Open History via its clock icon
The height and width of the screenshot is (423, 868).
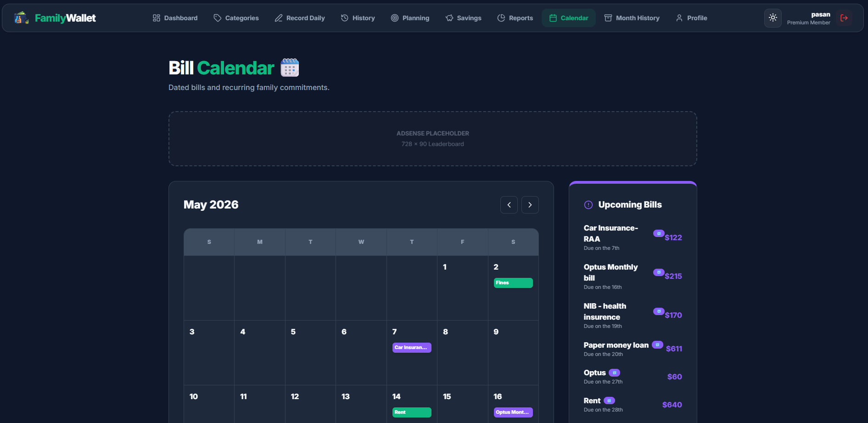[x=345, y=18]
